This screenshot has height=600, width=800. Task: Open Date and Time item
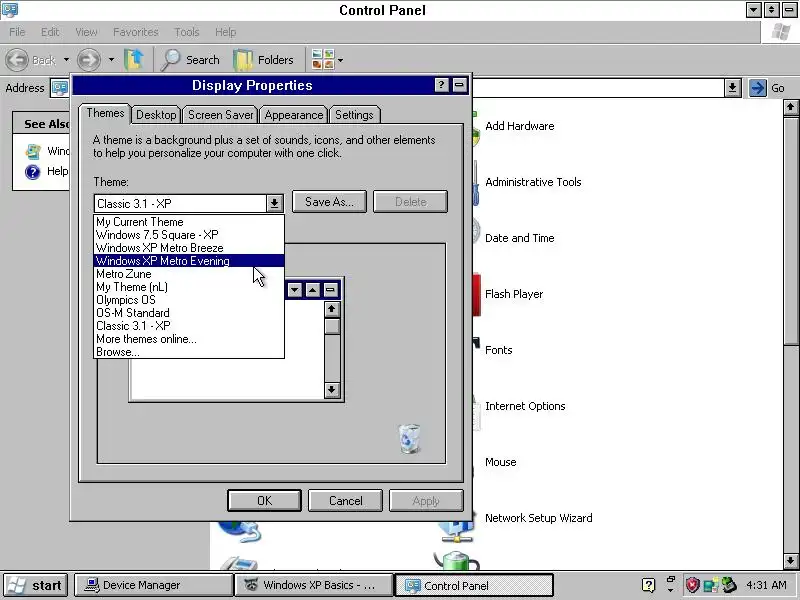click(519, 238)
